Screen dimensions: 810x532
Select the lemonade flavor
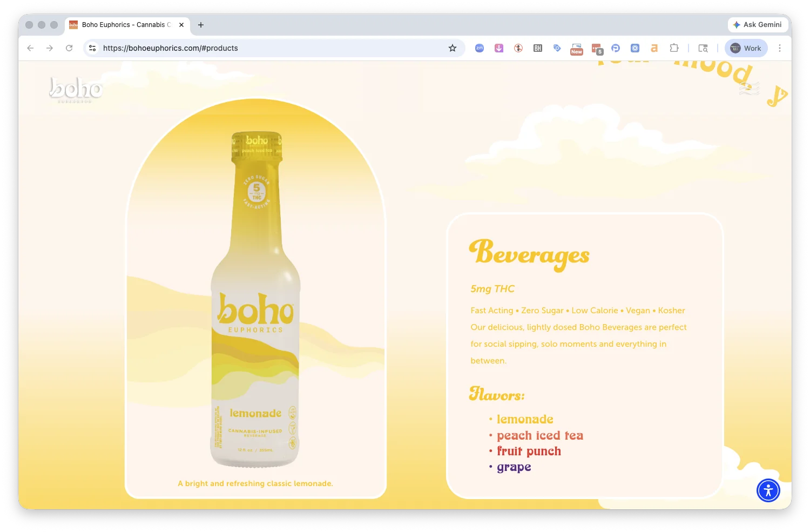524,419
